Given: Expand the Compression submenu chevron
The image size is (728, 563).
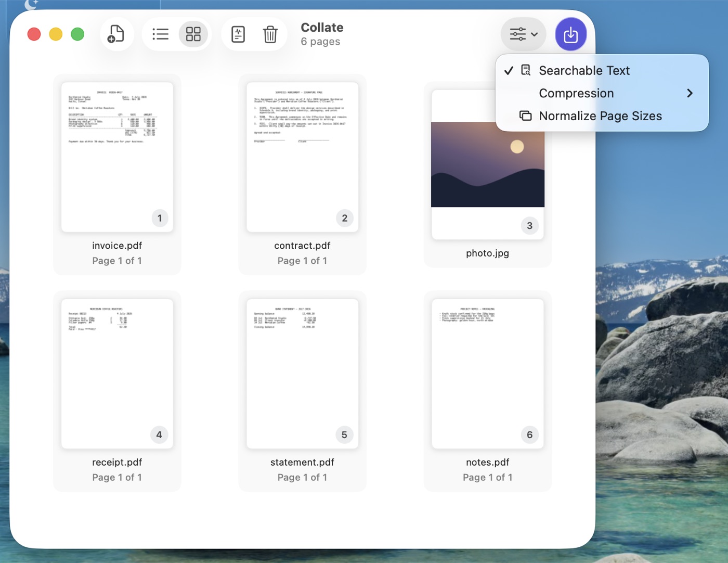Looking at the screenshot, I should [690, 93].
